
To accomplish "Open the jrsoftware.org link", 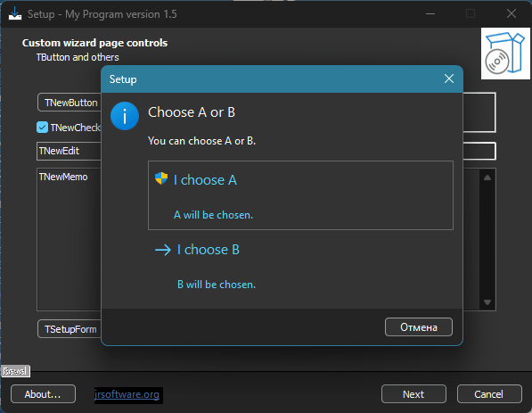I will (x=127, y=394).
